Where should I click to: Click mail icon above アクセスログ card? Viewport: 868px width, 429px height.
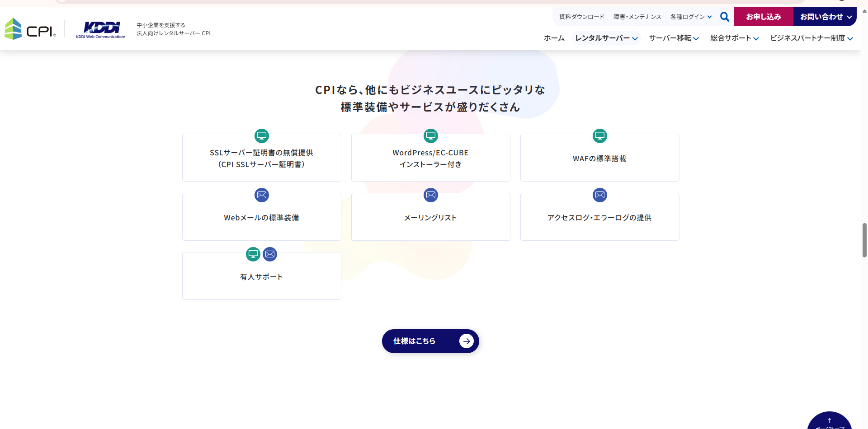click(x=600, y=195)
